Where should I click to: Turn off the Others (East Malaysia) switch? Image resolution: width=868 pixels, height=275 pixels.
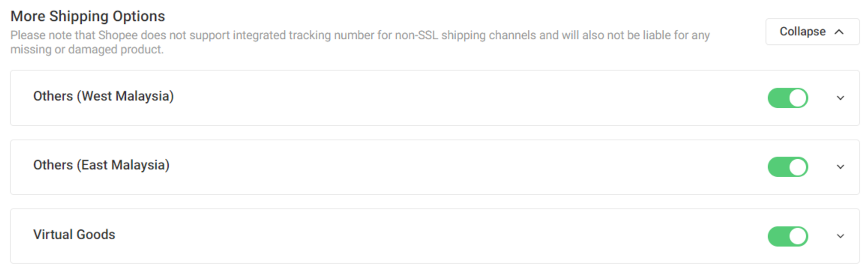tap(787, 167)
